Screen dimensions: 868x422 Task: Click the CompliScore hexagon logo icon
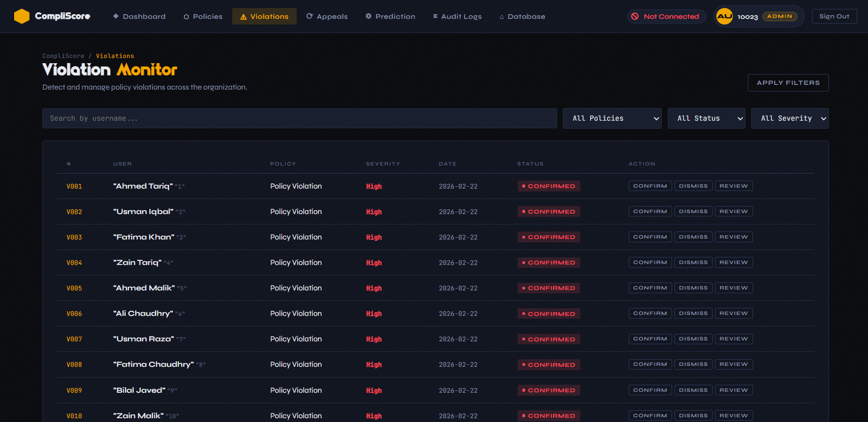(22, 17)
